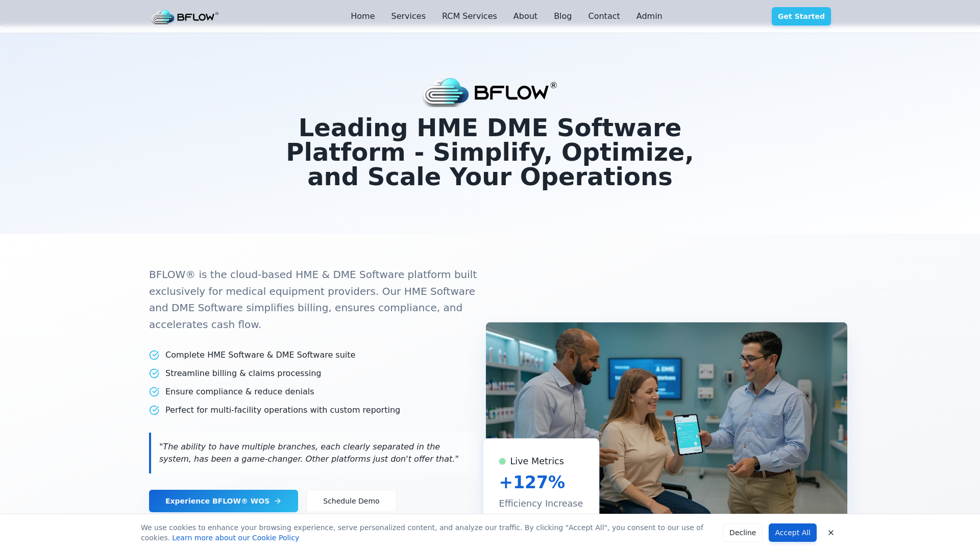Open the About page
This screenshot has height=551, width=980.
(525, 16)
